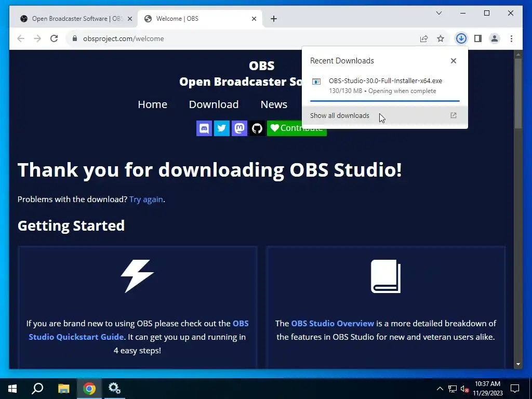The height and width of the screenshot is (399, 532).
Task: Open Chrome three-dot menu
Action: coord(511,38)
